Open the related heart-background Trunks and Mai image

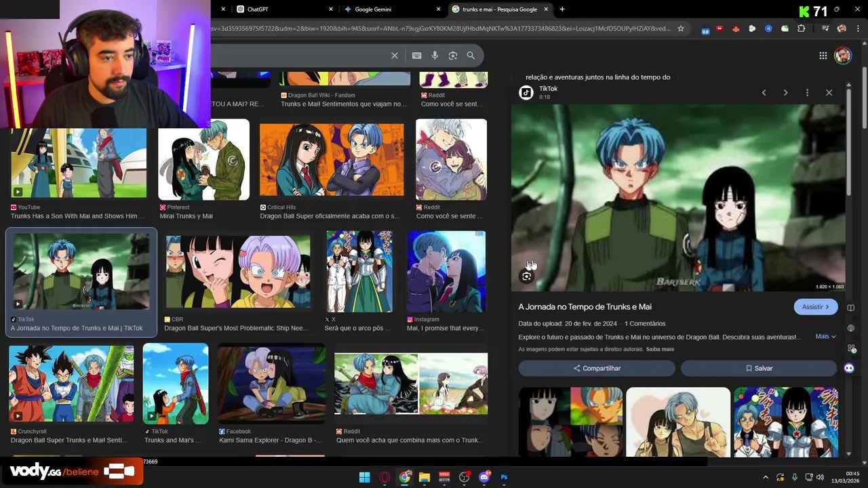tap(678, 422)
